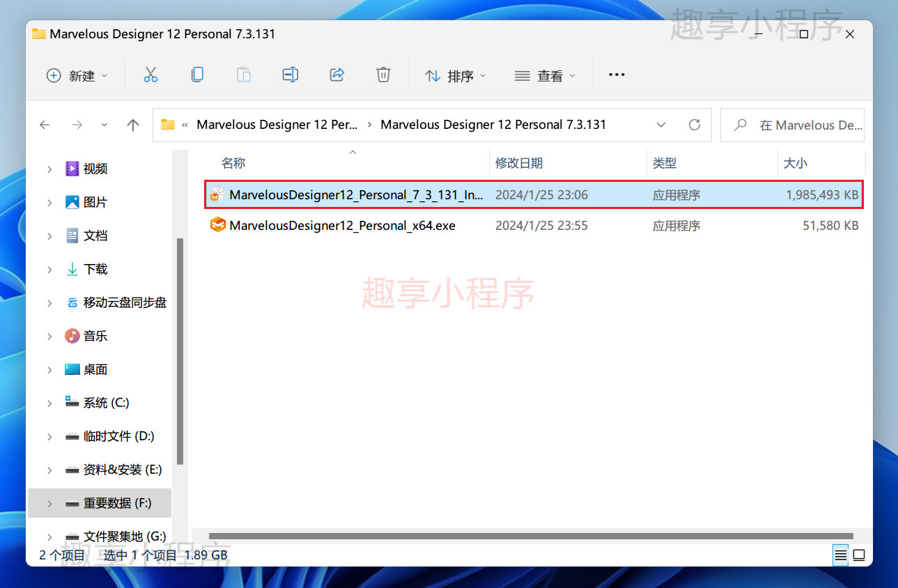Click the Delete trash can icon
Viewport: 898px width, 588px height.
(383, 75)
